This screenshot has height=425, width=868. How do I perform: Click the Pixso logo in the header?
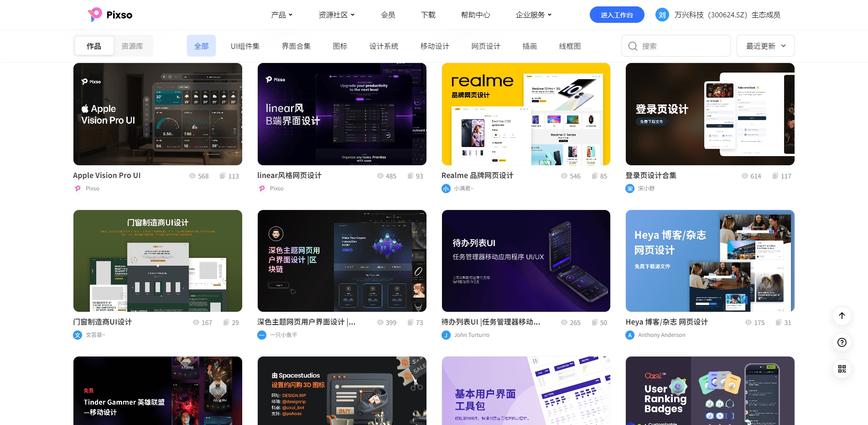(x=110, y=15)
